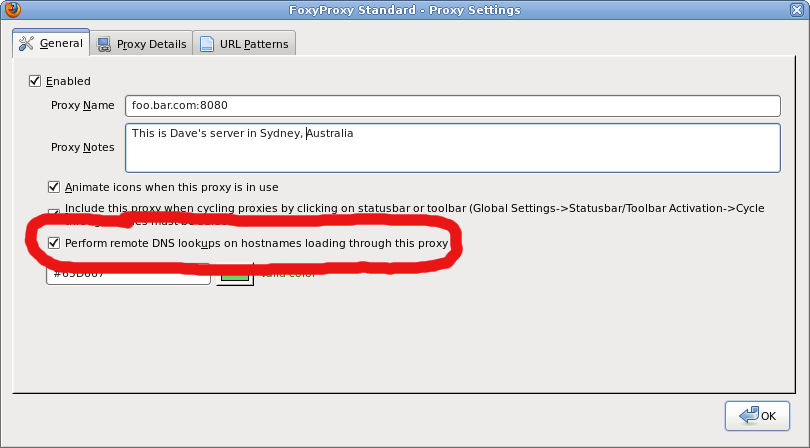The width and height of the screenshot is (810, 448).
Task: Open the Proxy Details tab
Action: [x=142, y=44]
